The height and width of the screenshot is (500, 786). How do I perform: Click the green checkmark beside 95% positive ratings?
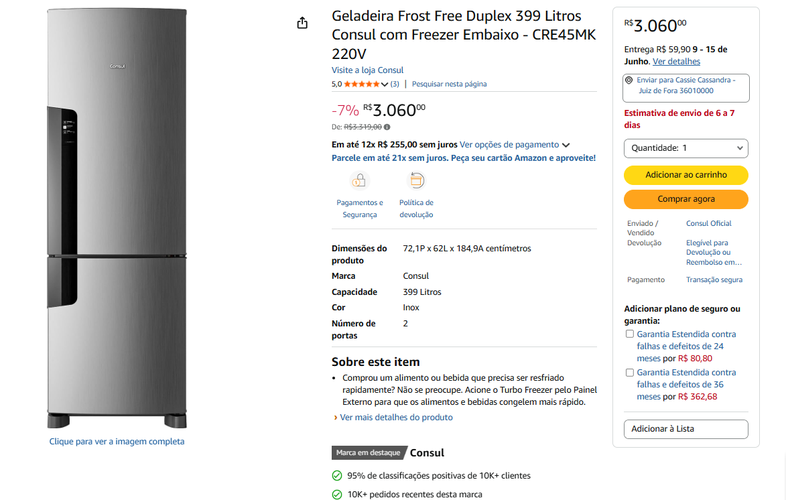pyautogui.click(x=337, y=475)
